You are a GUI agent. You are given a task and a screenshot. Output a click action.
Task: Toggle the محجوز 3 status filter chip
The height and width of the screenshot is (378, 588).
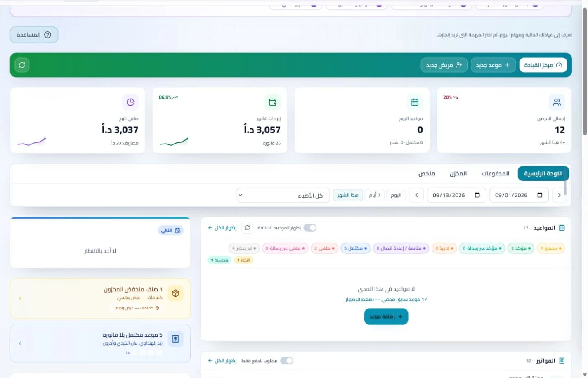coord(551,248)
